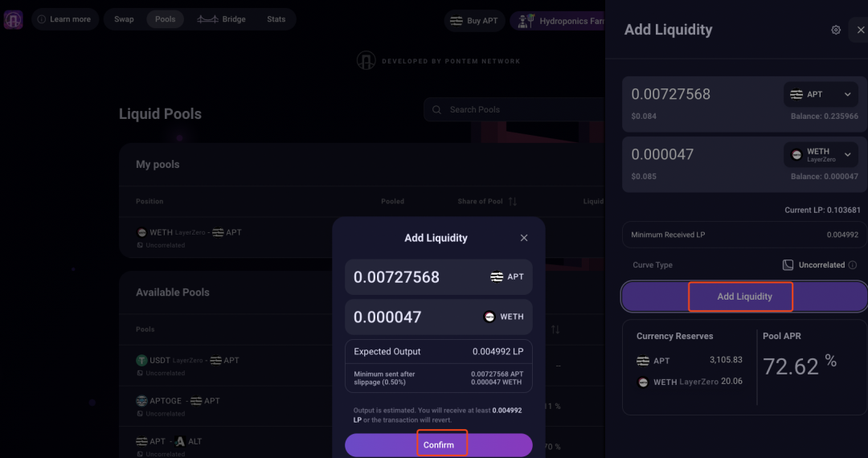Focus the Search Pools field
The width and height of the screenshot is (868, 458).
coord(514,110)
